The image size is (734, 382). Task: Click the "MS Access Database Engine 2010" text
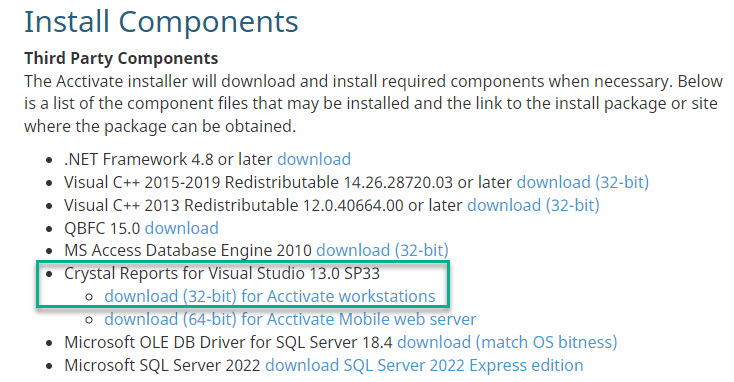click(x=188, y=250)
